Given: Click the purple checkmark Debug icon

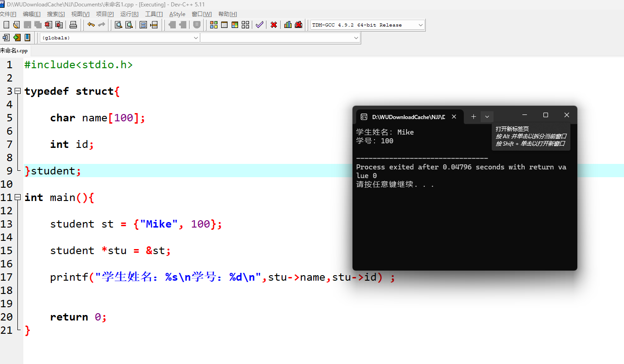Looking at the screenshot, I should [x=260, y=25].
